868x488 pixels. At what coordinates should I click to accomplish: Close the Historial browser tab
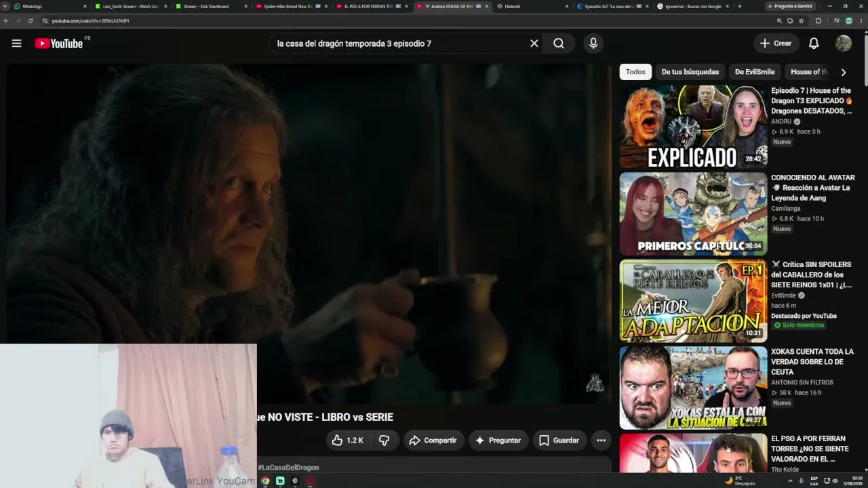pyautogui.click(x=567, y=6)
